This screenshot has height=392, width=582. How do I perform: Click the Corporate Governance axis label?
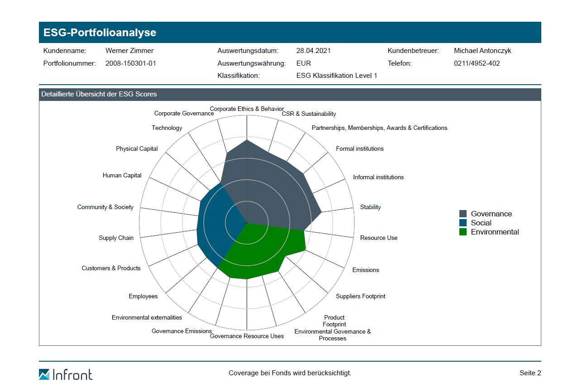pos(184,114)
